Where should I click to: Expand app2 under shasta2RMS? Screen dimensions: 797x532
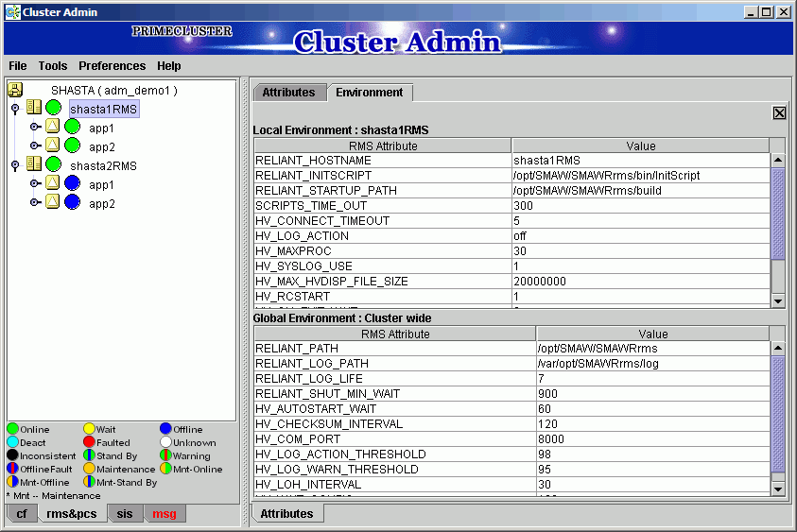click(35, 202)
